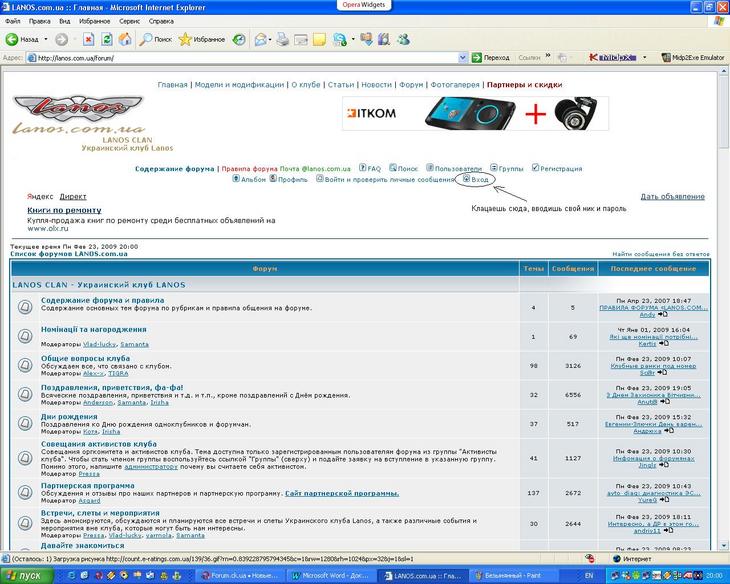Open Поздравления, приветствия, фа-фа! forum
The image size is (730, 584).
pyautogui.click(x=112, y=387)
